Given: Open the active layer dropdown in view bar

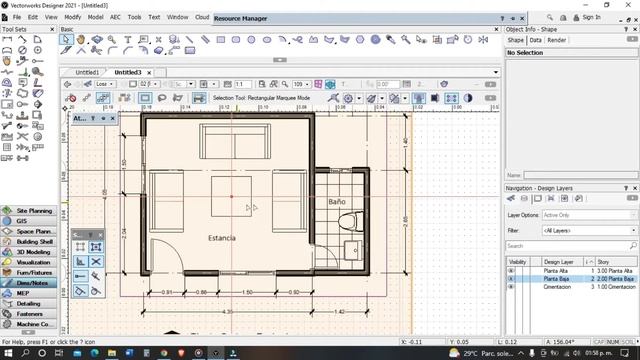Looking at the screenshot, I should click(x=149, y=84).
